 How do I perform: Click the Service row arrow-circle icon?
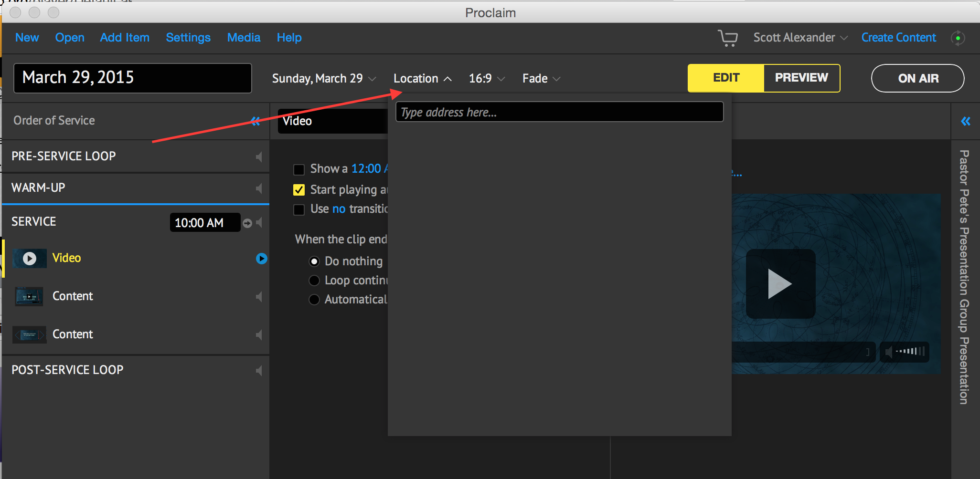click(247, 223)
